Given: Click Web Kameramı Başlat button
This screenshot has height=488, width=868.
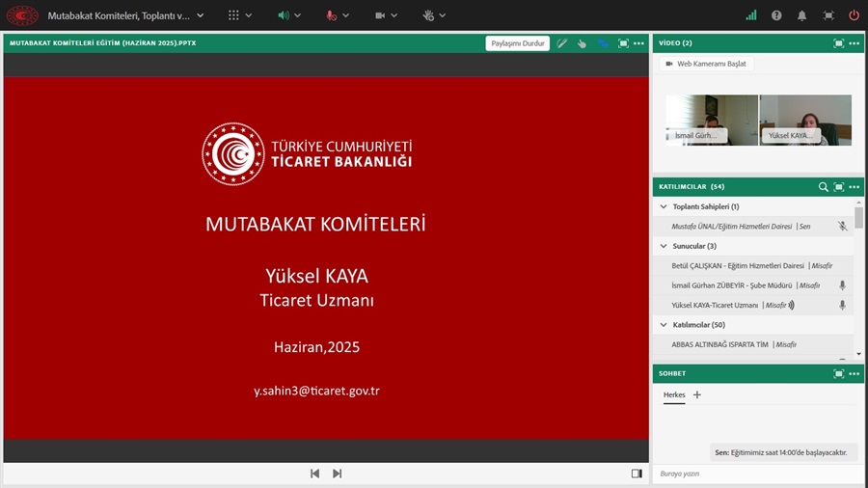Looking at the screenshot, I should click(706, 64).
